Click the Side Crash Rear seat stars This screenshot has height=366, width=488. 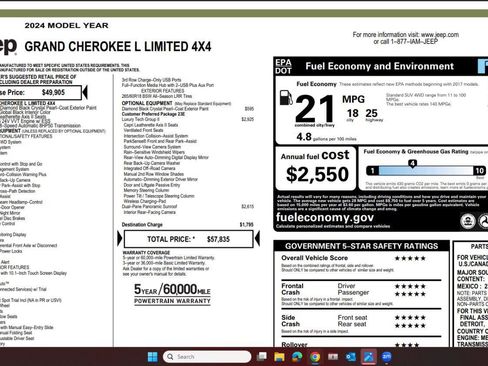pos(410,325)
